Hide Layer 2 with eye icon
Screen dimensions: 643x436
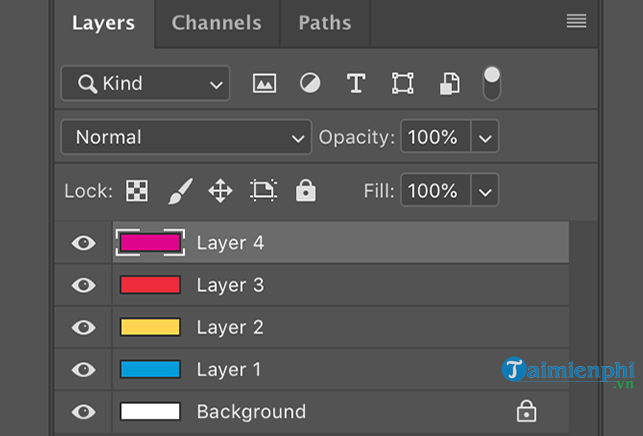tap(84, 327)
